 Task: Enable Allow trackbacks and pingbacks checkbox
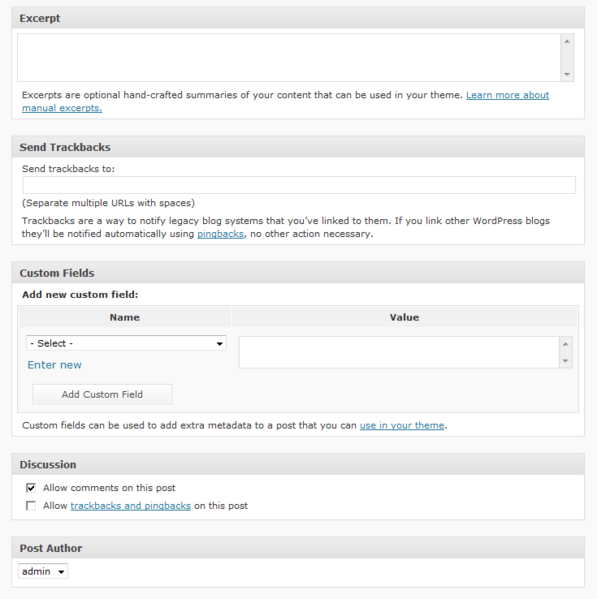[x=31, y=506]
